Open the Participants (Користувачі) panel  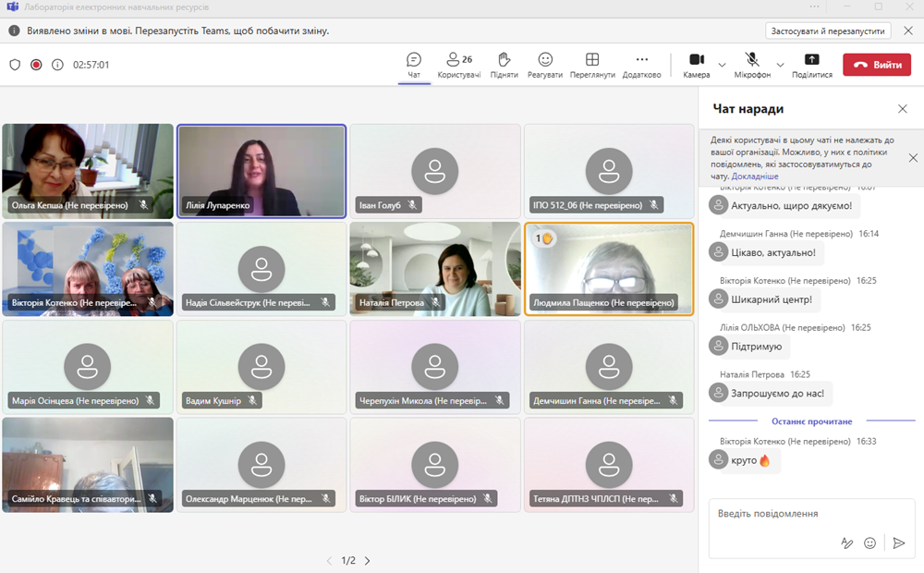[458, 65]
